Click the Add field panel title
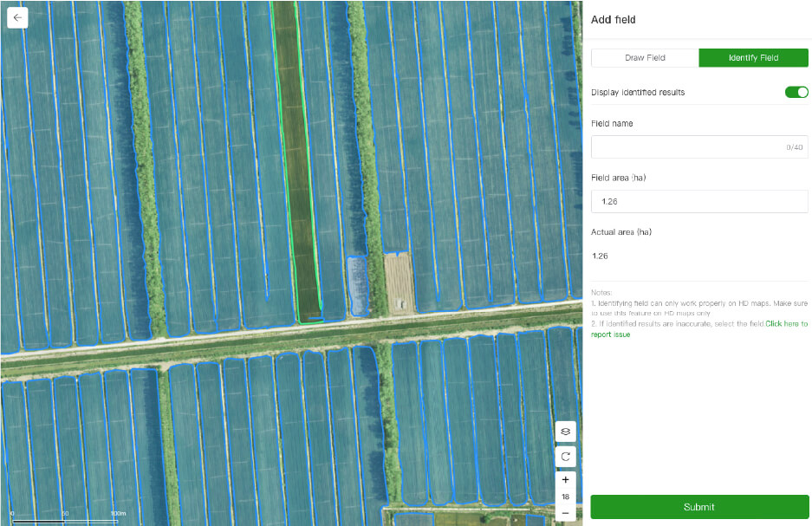 pos(614,20)
